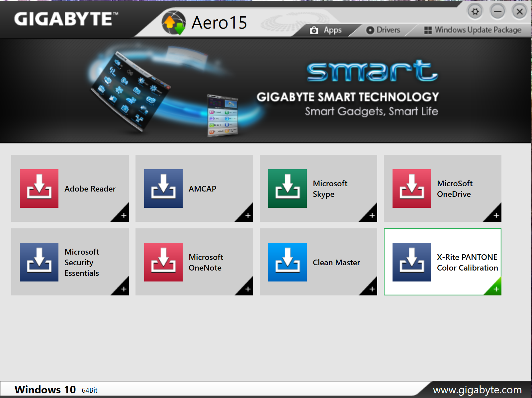
Task: Click the MicroSoft OneDrive download icon
Action: point(412,189)
